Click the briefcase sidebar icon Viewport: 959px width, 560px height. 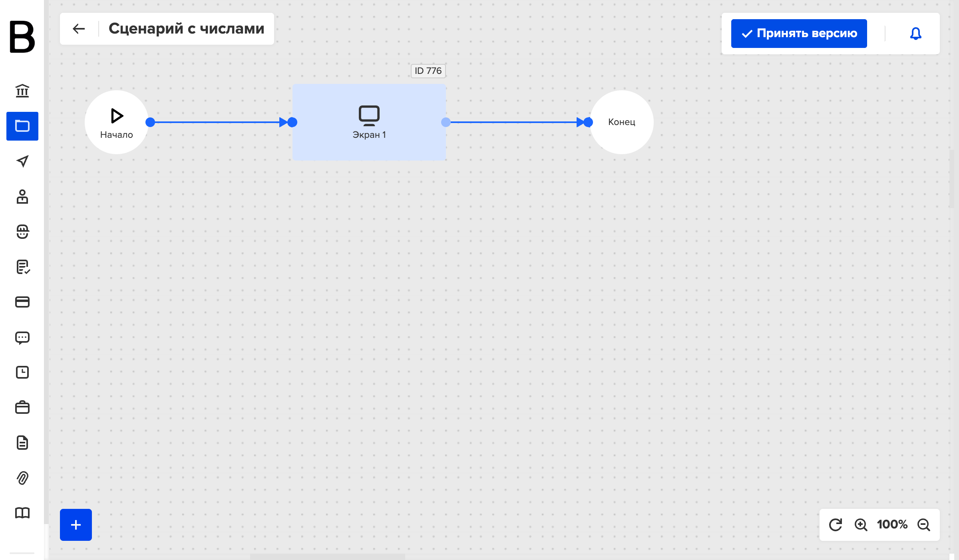(22, 407)
